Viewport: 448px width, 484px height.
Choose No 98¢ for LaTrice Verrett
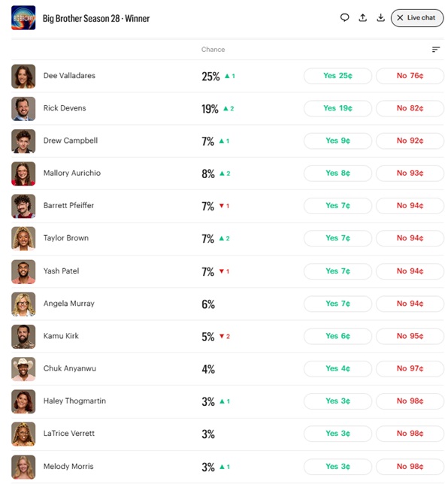point(410,434)
